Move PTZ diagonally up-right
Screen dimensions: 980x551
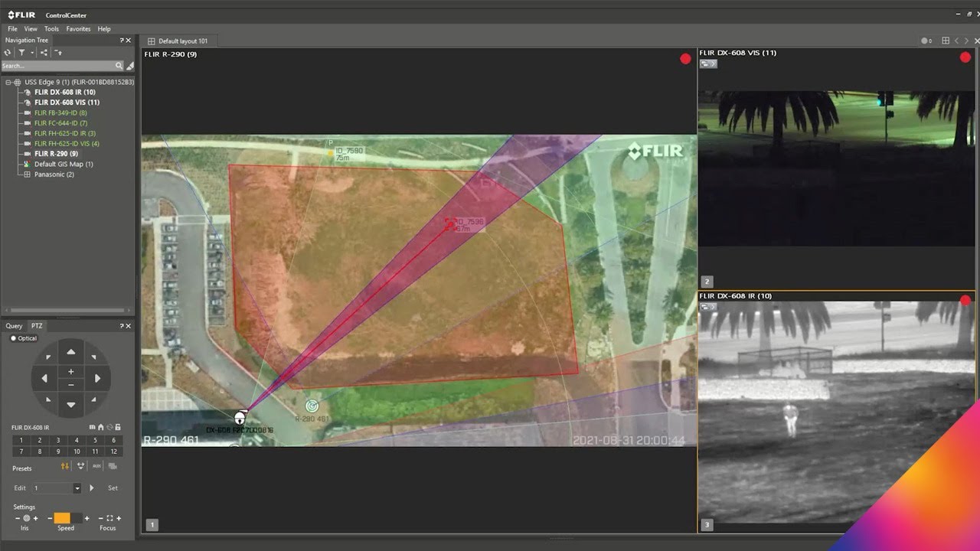93,357
